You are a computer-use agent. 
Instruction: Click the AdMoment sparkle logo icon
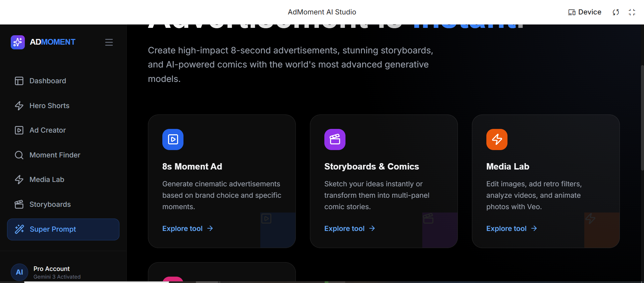pyautogui.click(x=18, y=42)
